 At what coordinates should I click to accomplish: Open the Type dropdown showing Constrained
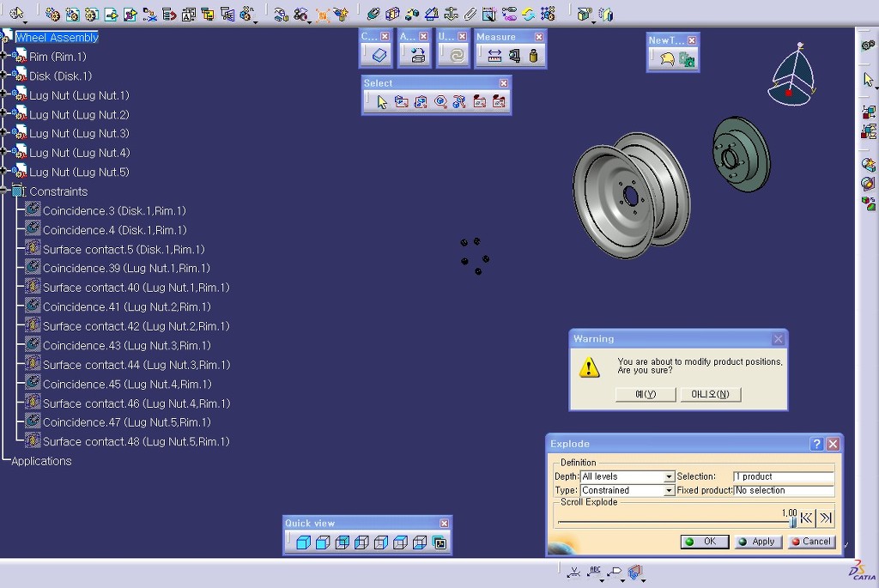click(x=669, y=491)
